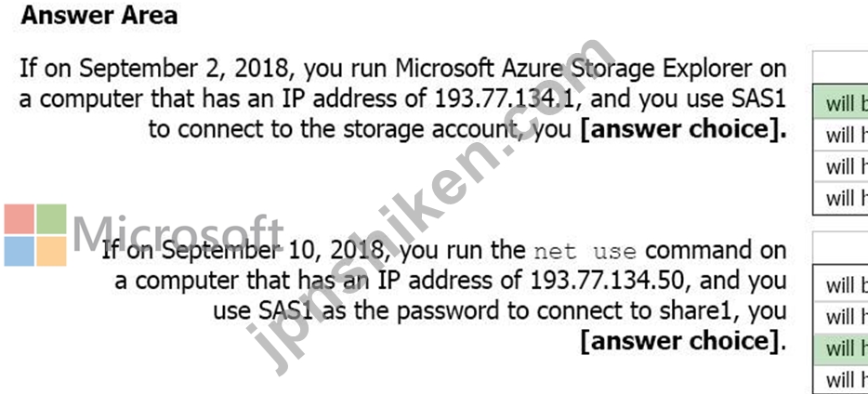The height and width of the screenshot is (394, 868).
Task: Click the first bold [answer choice] placeholder
Action: (684, 129)
